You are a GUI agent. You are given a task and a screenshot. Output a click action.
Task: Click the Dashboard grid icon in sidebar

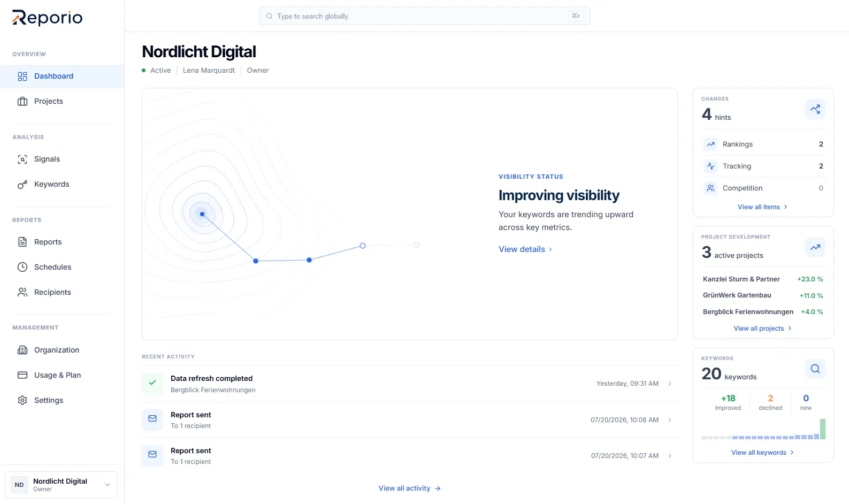[x=22, y=77]
